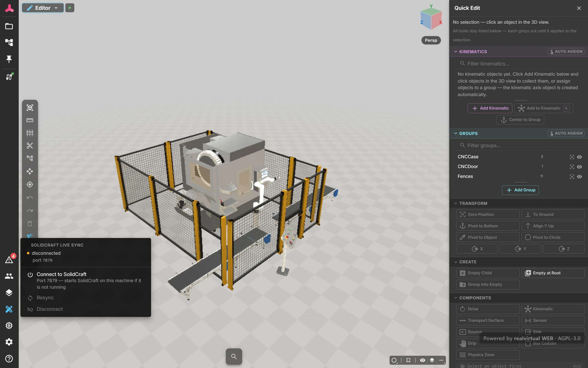Select the ruler measure tool
The height and width of the screenshot is (368, 588).
30,120
